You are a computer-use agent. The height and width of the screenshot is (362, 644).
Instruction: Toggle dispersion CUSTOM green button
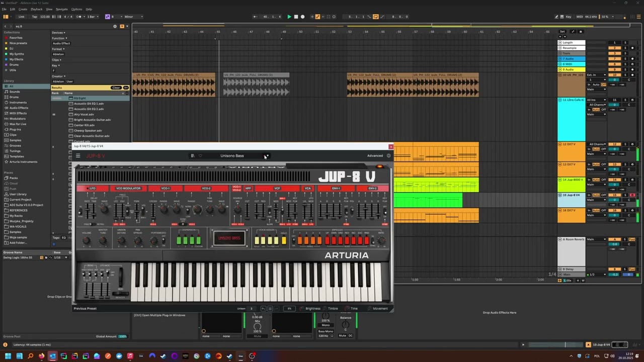pos(199,241)
